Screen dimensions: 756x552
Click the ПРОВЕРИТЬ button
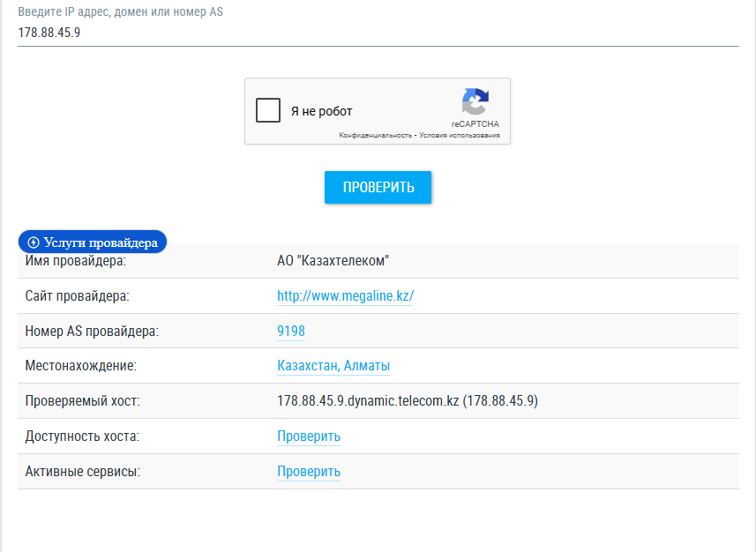(378, 187)
